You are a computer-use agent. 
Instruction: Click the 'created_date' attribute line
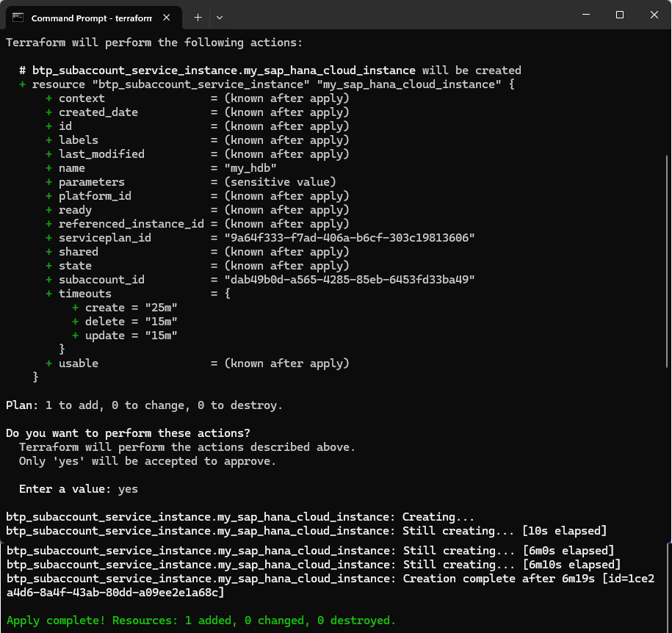[x=198, y=112]
